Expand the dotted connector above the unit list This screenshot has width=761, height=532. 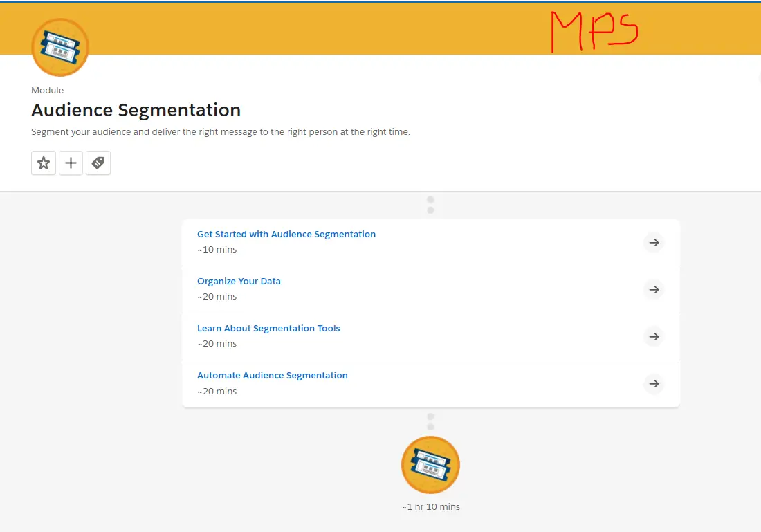[x=430, y=204]
